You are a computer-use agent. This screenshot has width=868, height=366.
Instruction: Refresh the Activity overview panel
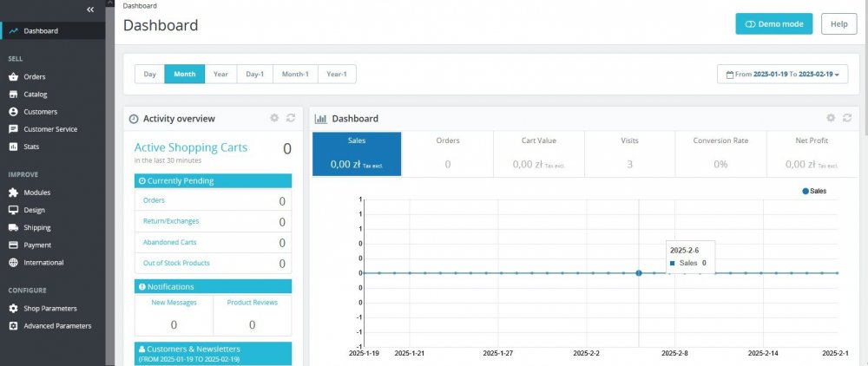[x=291, y=118]
